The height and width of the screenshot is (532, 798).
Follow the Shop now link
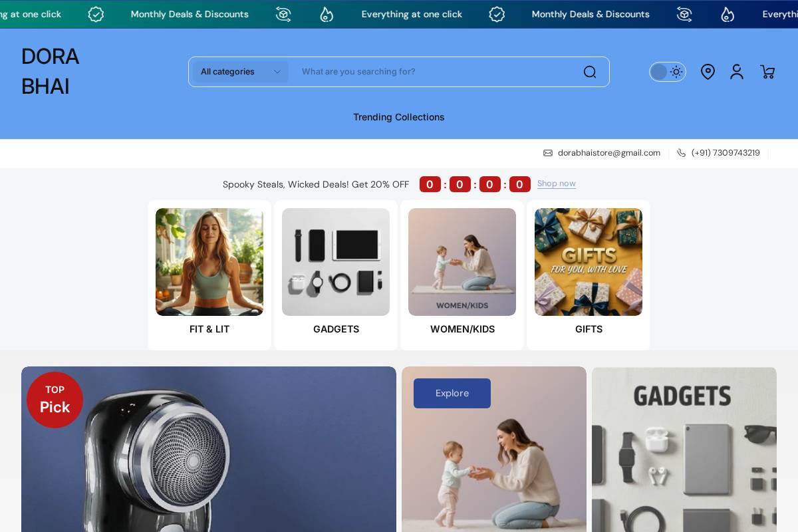tap(556, 184)
